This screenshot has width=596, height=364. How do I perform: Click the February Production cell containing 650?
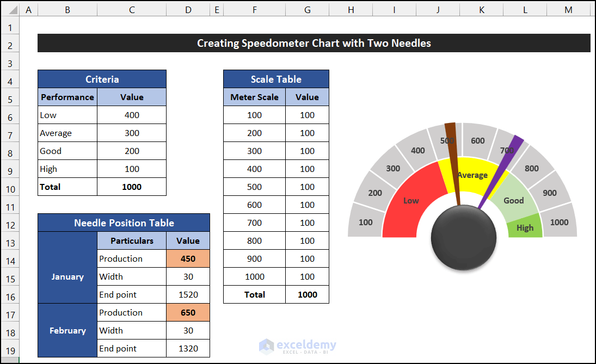188,312
